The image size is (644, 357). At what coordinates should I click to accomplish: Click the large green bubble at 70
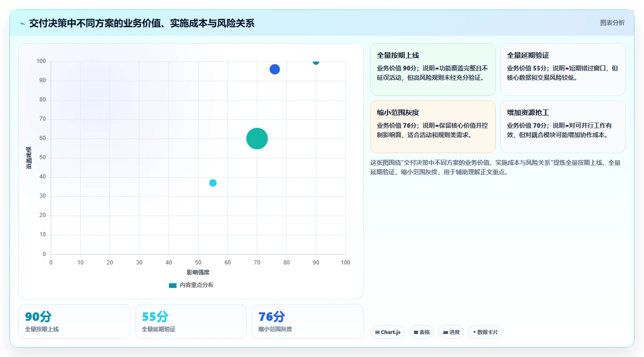coord(257,139)
